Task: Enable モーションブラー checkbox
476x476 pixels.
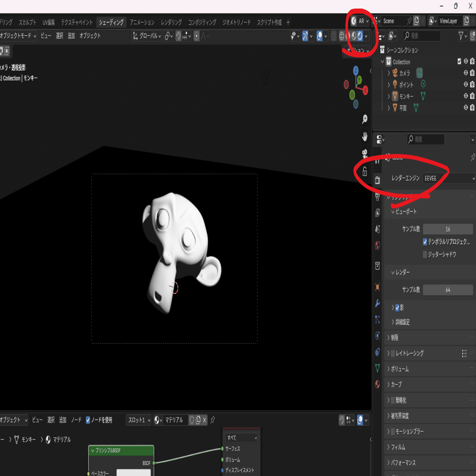Action: (x=393, y=431)
